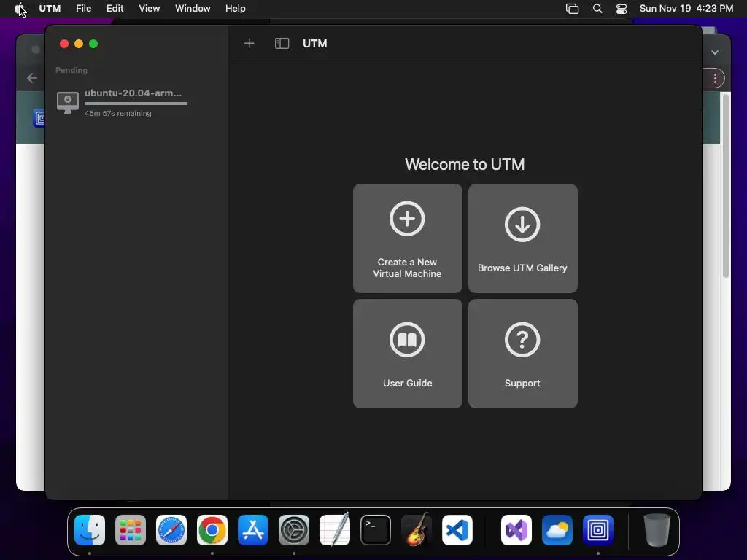This screenshot has width=747, height=560.
Task: Click the Pending section header
Action: (x=71, y=70)
